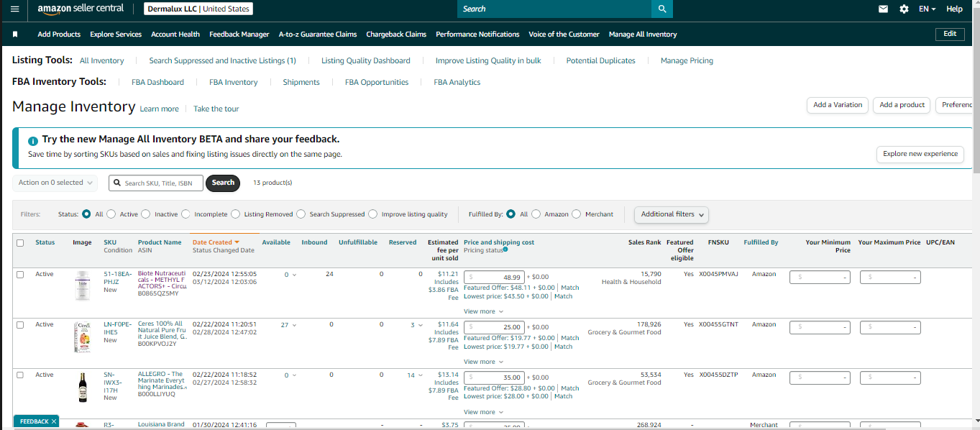
Task: Check the LN-FOPE-IHE5 row checkbox
Action: pyautogui.click(x=20, y=325)
